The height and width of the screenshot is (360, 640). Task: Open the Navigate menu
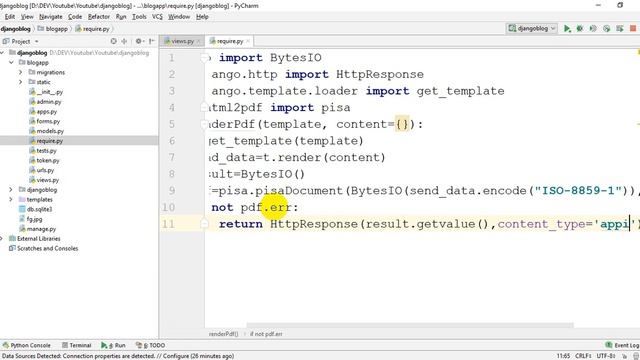pos(51,17)
